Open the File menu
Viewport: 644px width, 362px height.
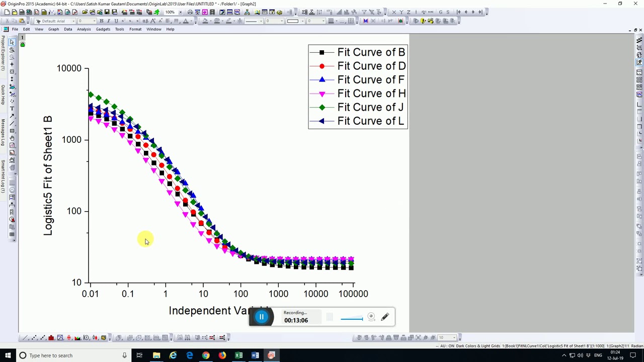coord(15,29)
